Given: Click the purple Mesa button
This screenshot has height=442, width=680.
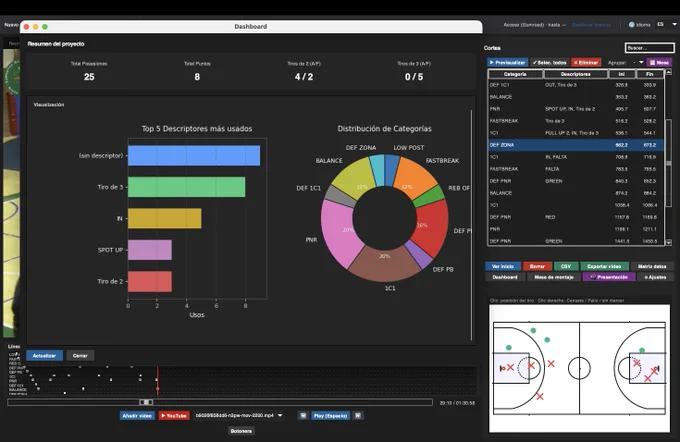Looking at the screenshot, I should tap(659, 62).
